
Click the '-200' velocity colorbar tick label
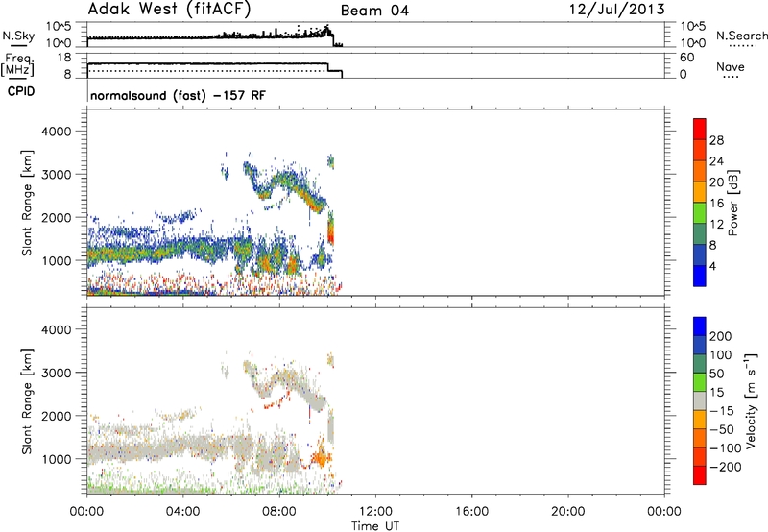tap(726, 467)
